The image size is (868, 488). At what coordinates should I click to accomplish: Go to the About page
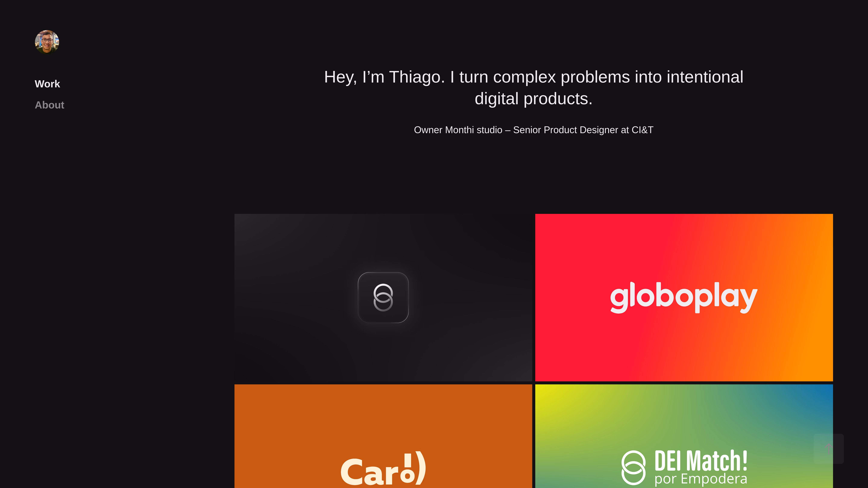(50, 105)
